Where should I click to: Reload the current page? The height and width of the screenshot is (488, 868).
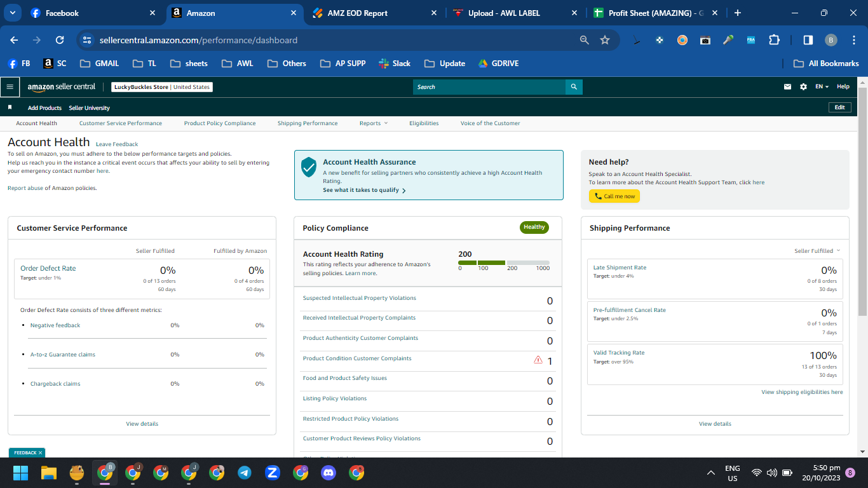[x=60, y=40]
